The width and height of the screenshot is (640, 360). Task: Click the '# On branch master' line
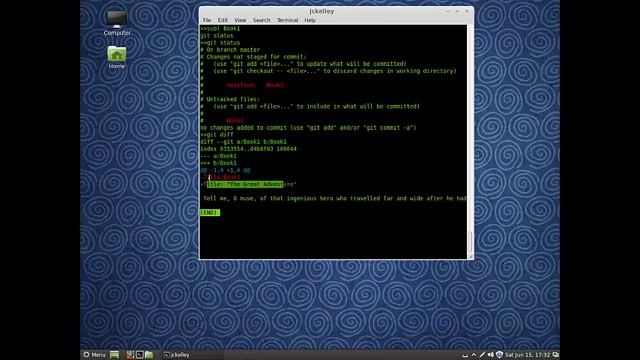click(230, 50)
